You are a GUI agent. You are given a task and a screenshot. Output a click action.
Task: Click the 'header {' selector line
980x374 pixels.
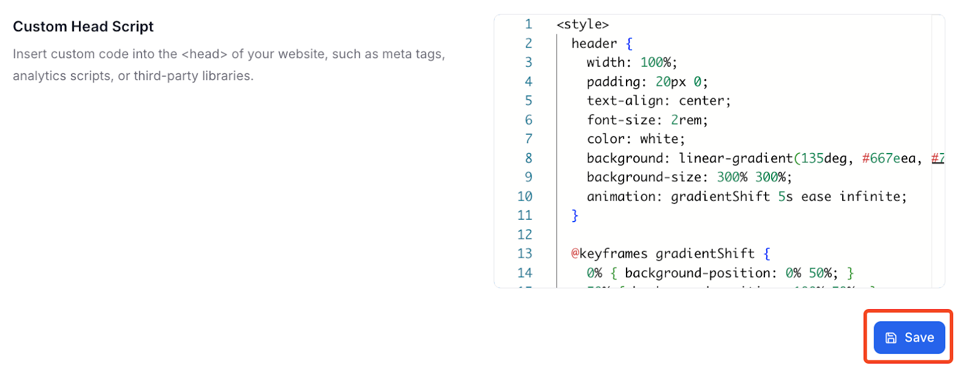[601, 43]
